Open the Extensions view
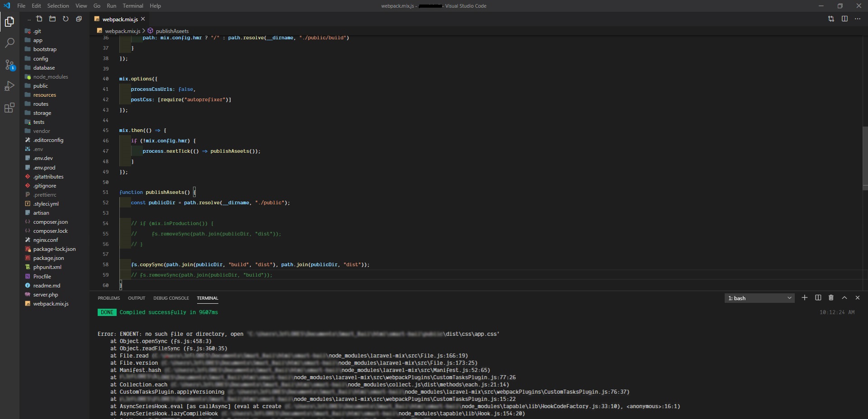This screenshot has height=419, width=868. (9, 108)
